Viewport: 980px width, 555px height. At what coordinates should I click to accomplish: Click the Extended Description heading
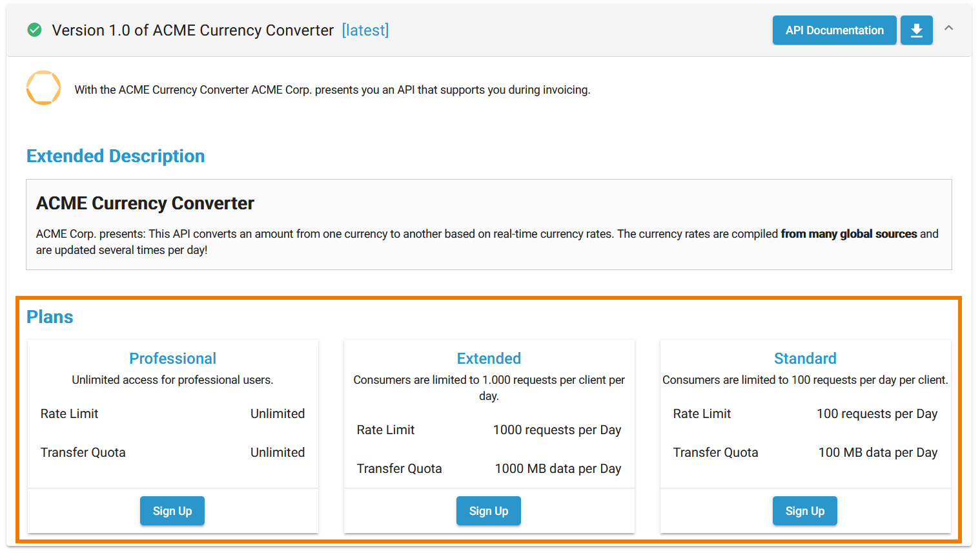[x=116, y=156]
